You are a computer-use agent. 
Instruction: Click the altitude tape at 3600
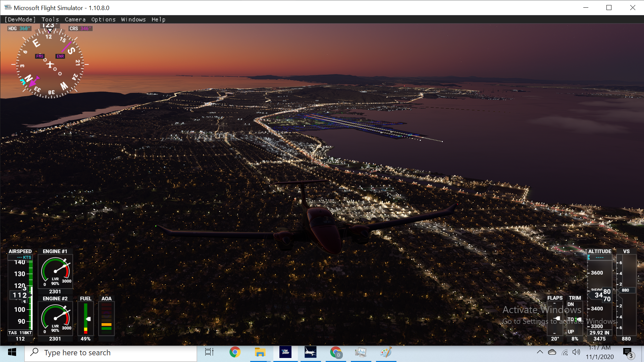(597, 273)
